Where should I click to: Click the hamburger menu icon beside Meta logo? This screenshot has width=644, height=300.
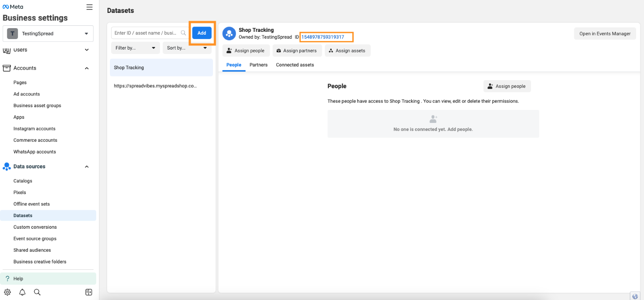pyautogui.click(x=89, y=7)
